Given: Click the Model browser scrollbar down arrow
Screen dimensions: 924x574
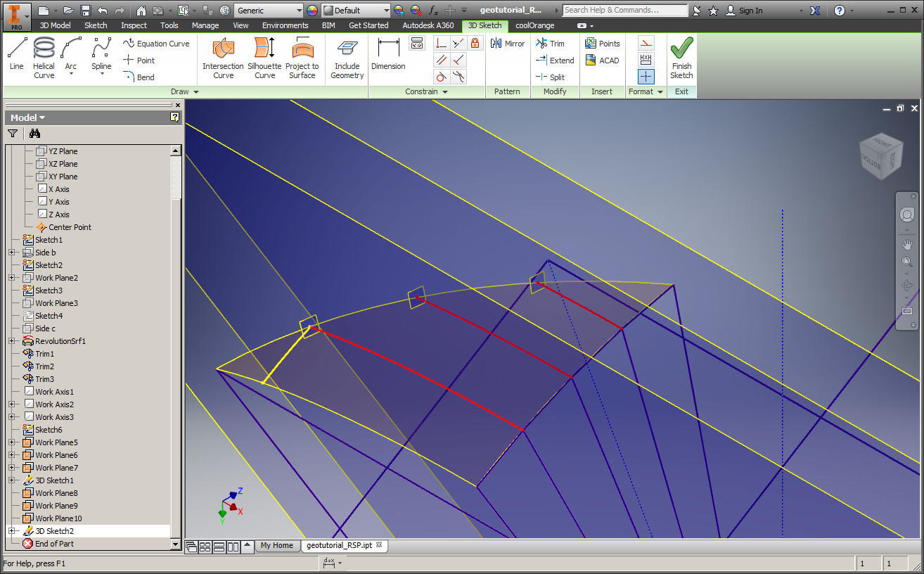Looking at the screenshot, I should coord(176,544).
